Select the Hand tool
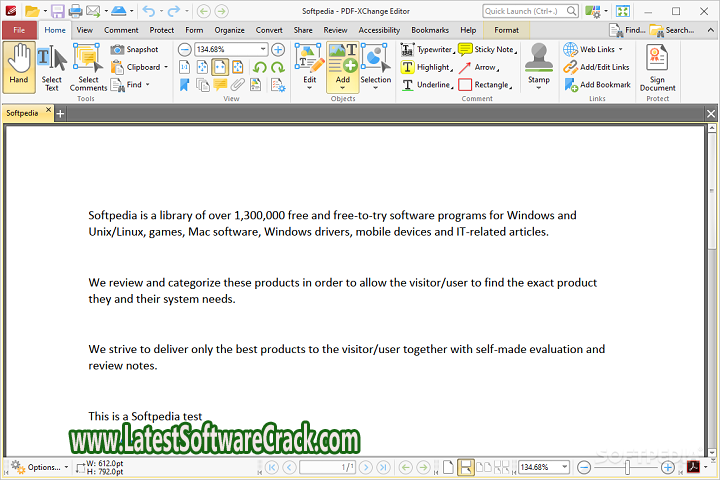This screenshot has width=720, height=480. pyautogui.click(x=19, y=65)
